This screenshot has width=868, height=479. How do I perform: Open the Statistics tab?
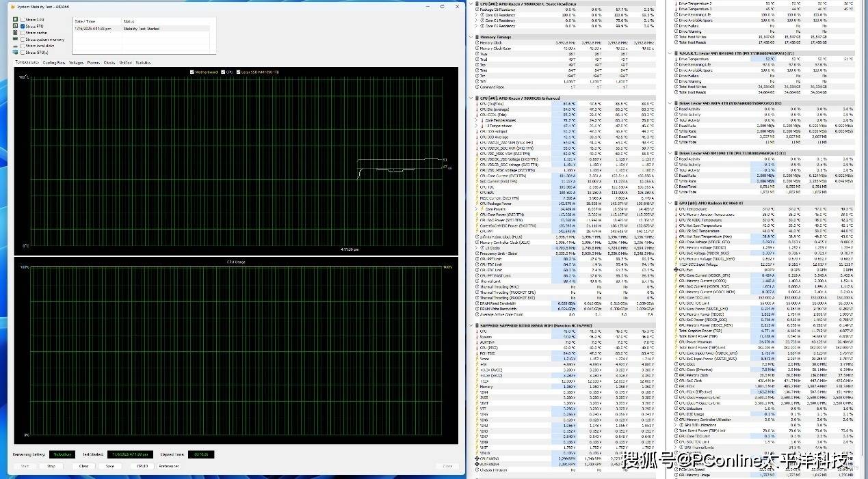click(143, 62)
